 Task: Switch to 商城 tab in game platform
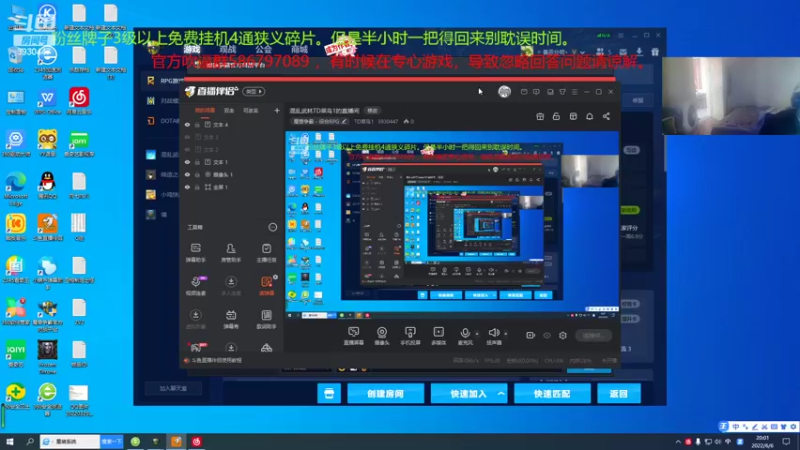click(x=299, y=49)
